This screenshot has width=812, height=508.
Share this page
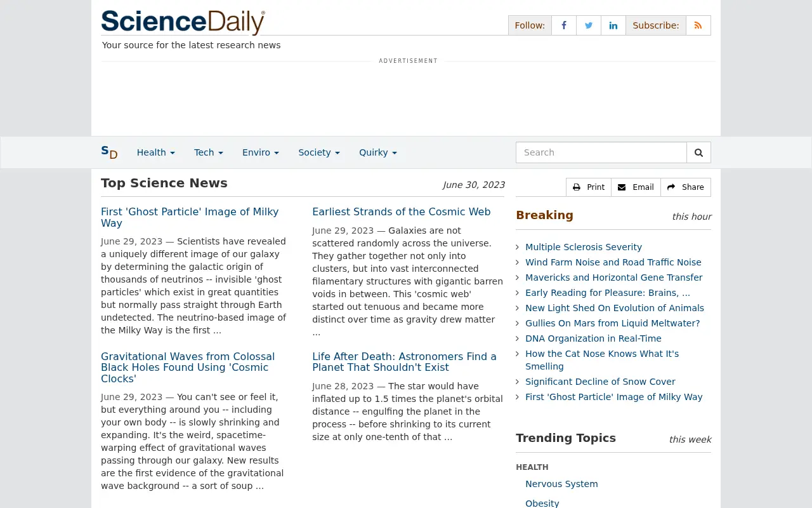(x=686, y=187)
